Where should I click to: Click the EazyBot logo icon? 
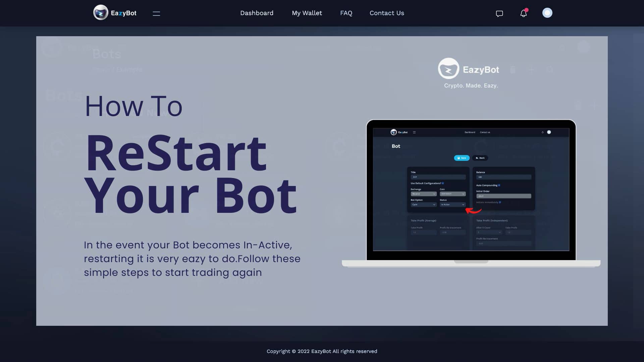[x=100, y=12]
